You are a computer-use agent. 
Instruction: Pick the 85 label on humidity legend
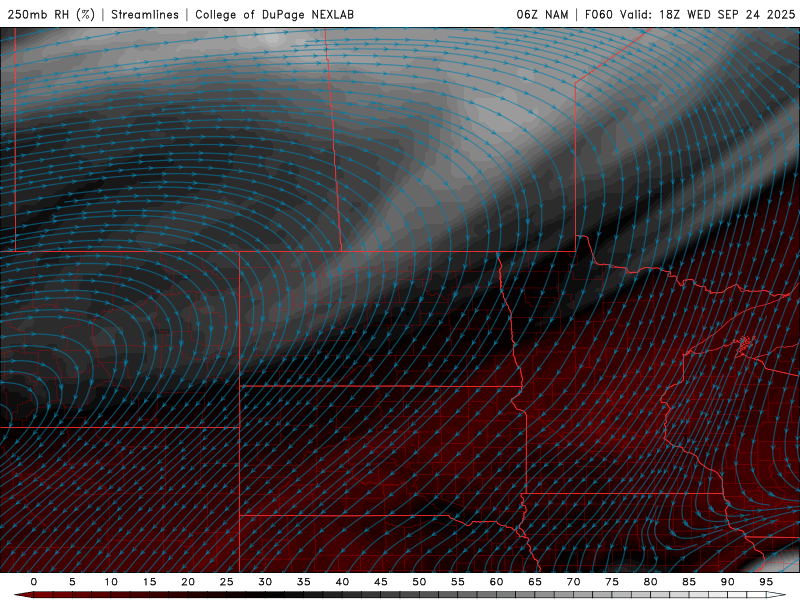click(x=689, y=582)
